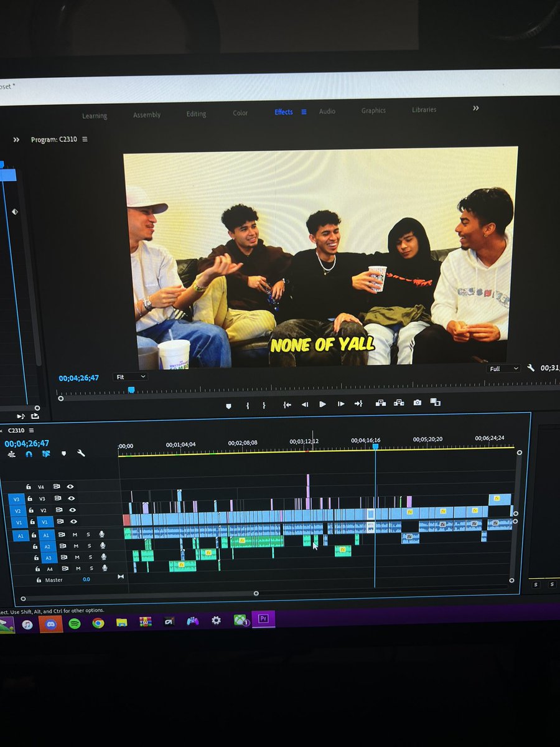This screenshot has width=560, height=747.
Task: Open Program monitor settings wrench
Action: (531, 368)
